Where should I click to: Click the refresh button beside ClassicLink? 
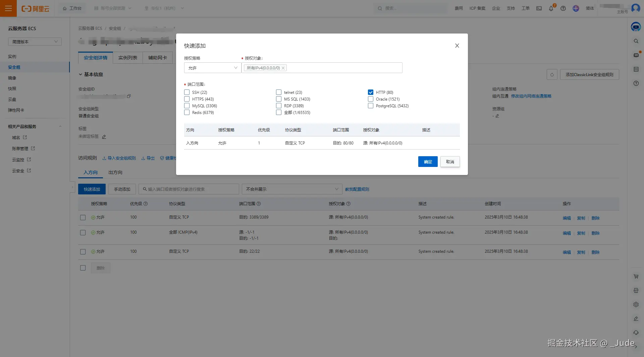click(x=552, y=74)
